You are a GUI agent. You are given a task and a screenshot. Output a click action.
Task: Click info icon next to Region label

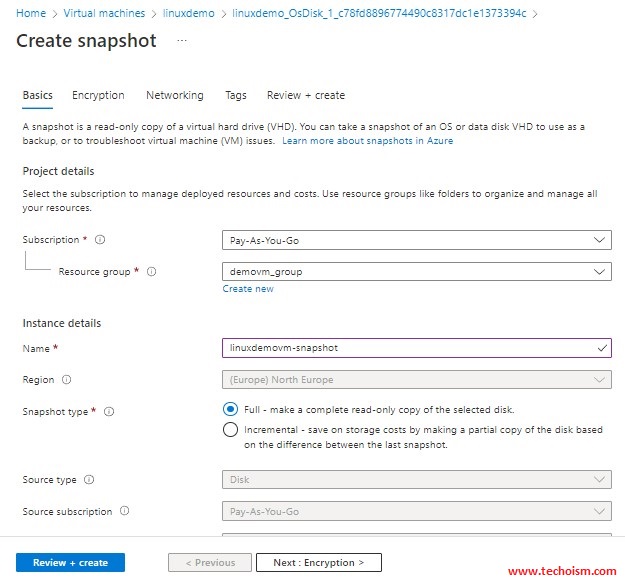(66, 380)
